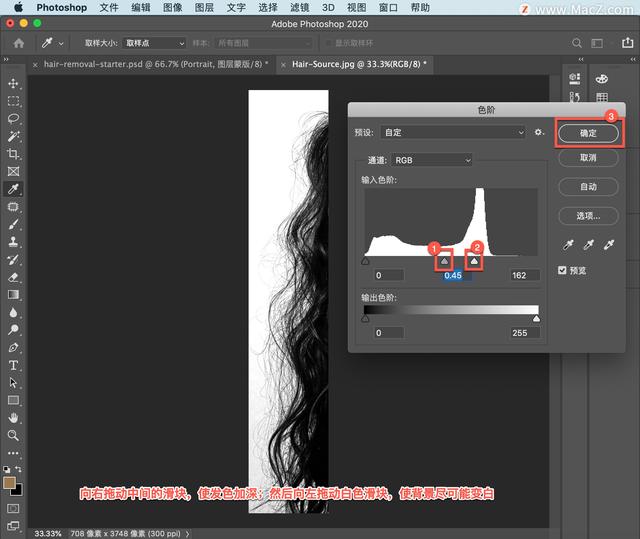Image resolution: width=640 pixels, height=539 pixels.
Task: Open the 取样大小 sample size dropdown
Action: click(x=154, y=43)
